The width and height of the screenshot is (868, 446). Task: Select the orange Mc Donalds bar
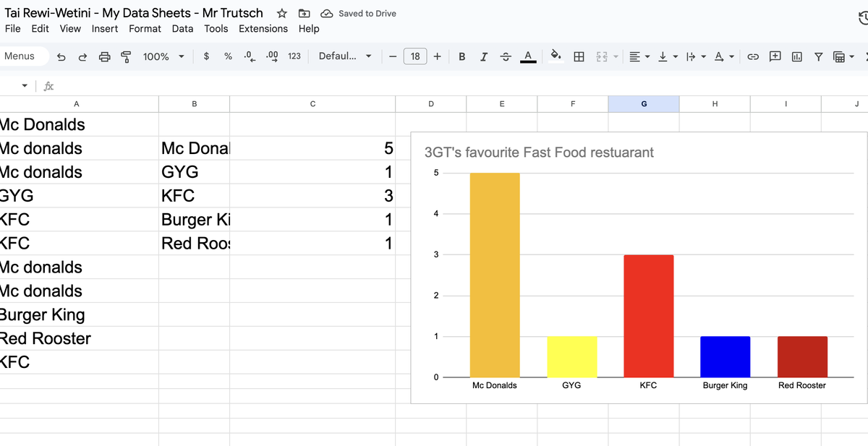(x=495, y=275)
